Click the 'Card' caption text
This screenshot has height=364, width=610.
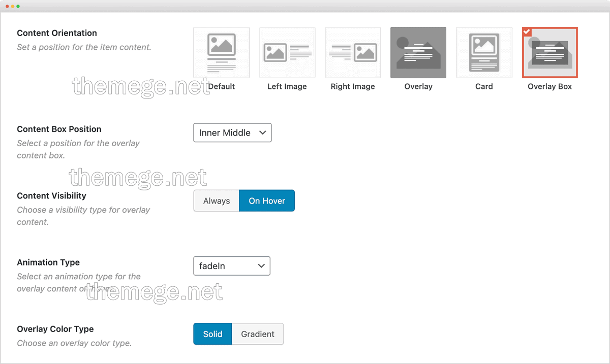coord(484,86)
